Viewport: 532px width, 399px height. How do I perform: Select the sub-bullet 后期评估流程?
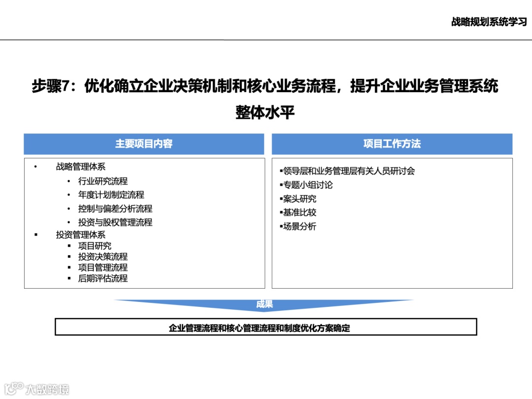[x=103, y=278]
